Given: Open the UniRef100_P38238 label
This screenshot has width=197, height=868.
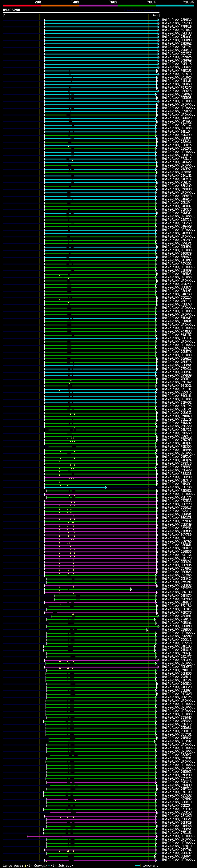Looking at the screenshot, I should (176, 474).
